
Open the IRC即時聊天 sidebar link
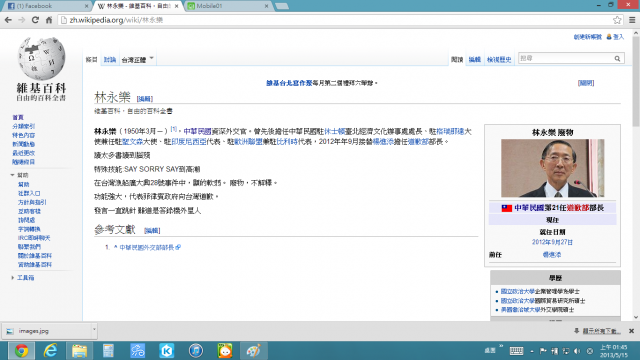pyautogui.click(x=34, y=238)
